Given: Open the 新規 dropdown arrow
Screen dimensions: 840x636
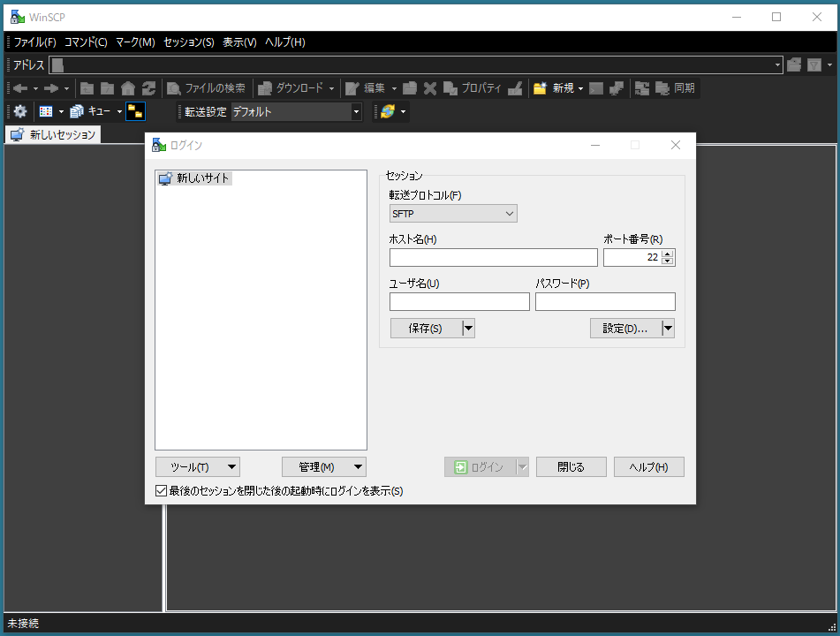Looking at the screenshot, I should pyautogui.click(x=580, y=88).
